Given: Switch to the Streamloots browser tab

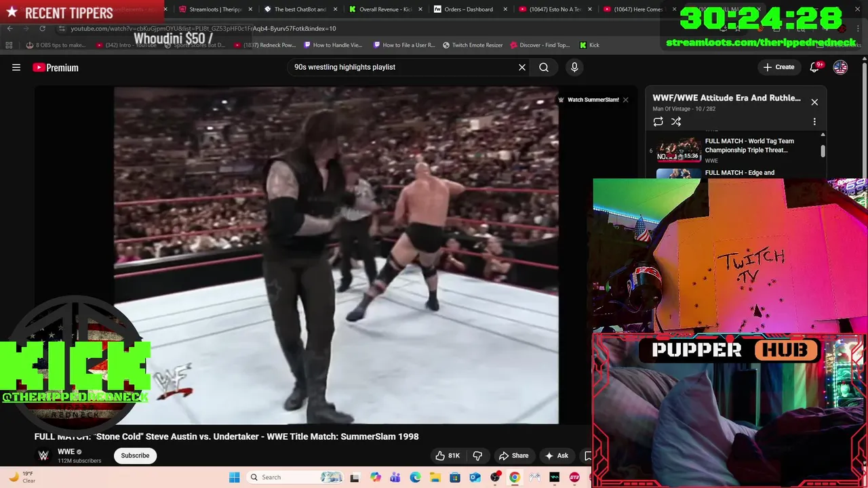Looking at the screenshot, I should [x=216, y=9].
